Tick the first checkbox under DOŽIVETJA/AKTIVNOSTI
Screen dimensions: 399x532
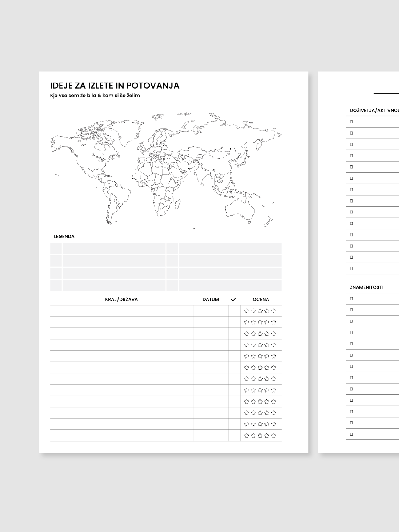click(351, 122)
